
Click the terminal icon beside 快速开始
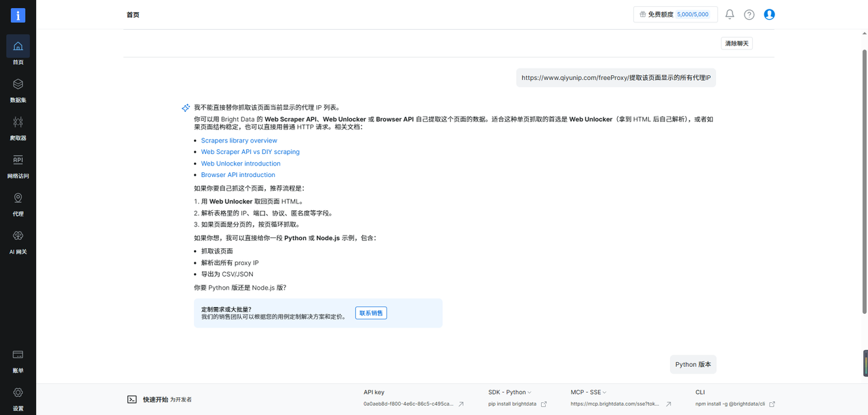pyautogui.click(x=132, y=399)
